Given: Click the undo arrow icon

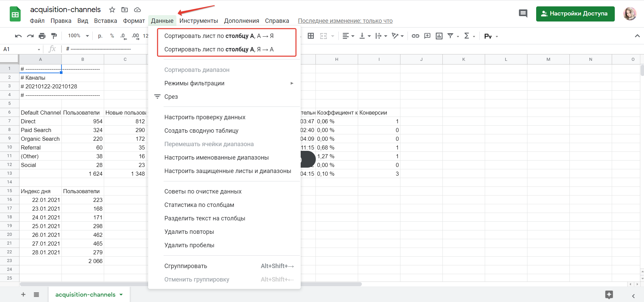Looking at the screenshot, I should coord(18,36).
